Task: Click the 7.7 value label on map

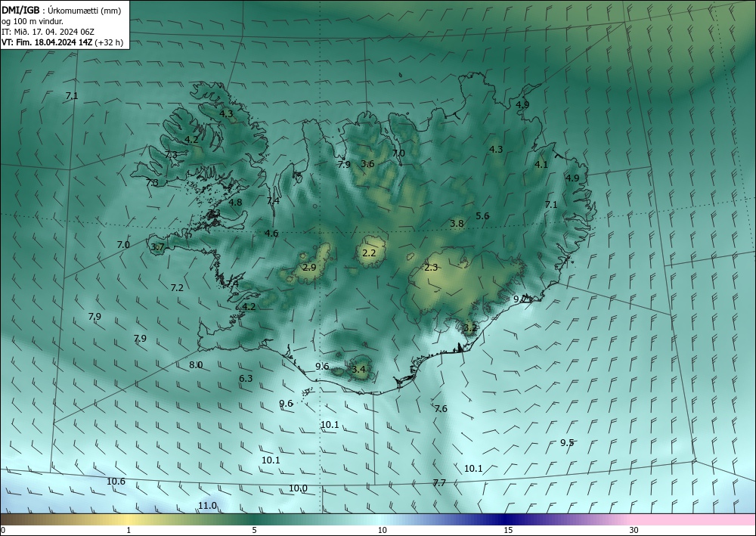Action: [x=439, y=482]
